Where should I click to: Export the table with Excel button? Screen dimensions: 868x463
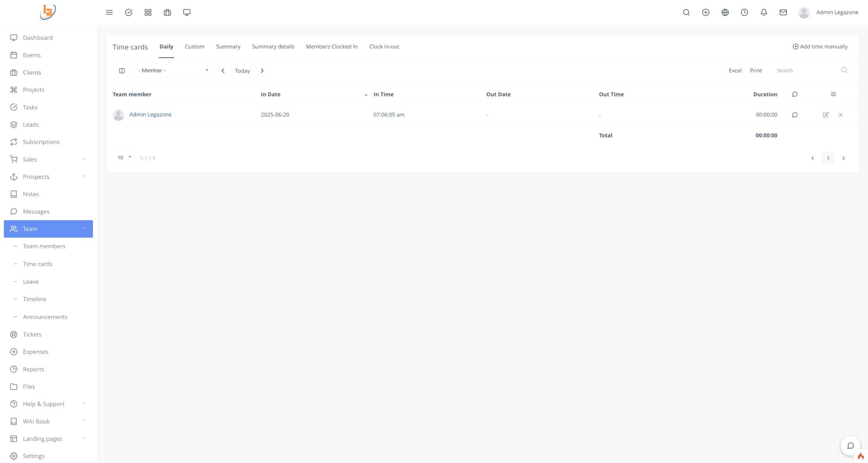735,70
